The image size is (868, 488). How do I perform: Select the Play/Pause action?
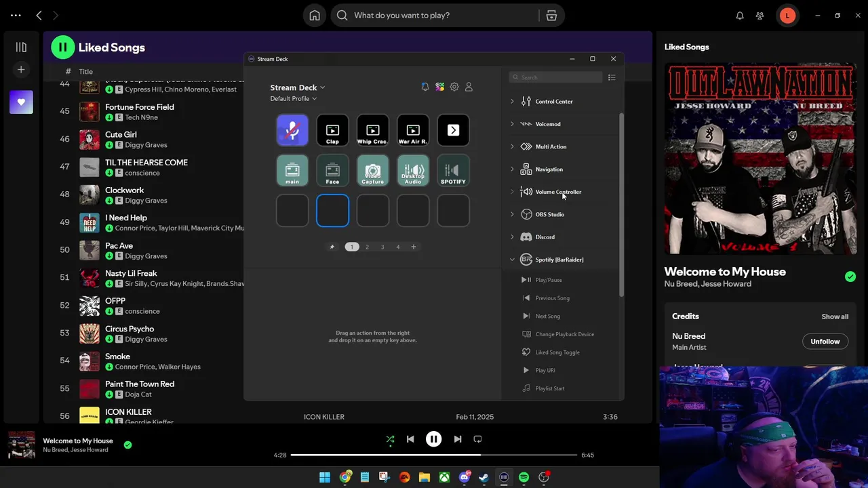coord(549,280)
